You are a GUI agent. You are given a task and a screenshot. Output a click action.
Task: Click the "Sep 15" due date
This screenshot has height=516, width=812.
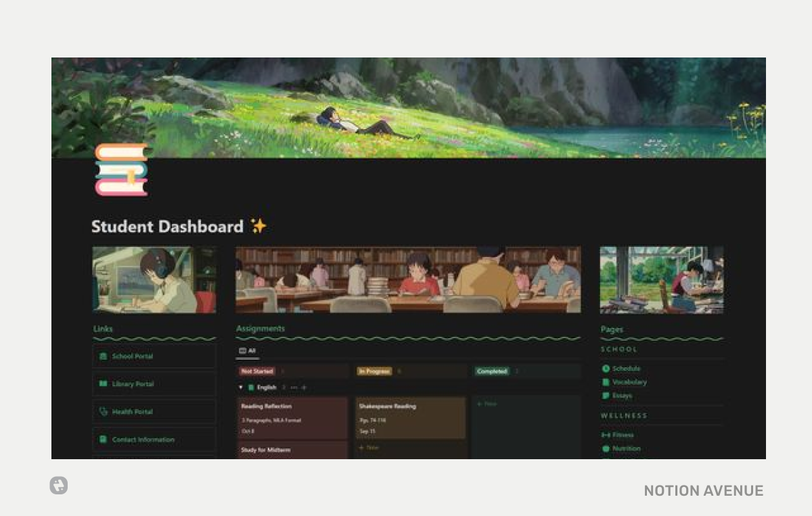367,431
